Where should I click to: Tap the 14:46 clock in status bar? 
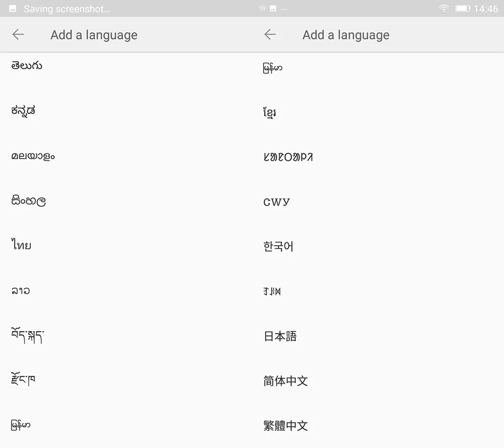tap(486, 9)
